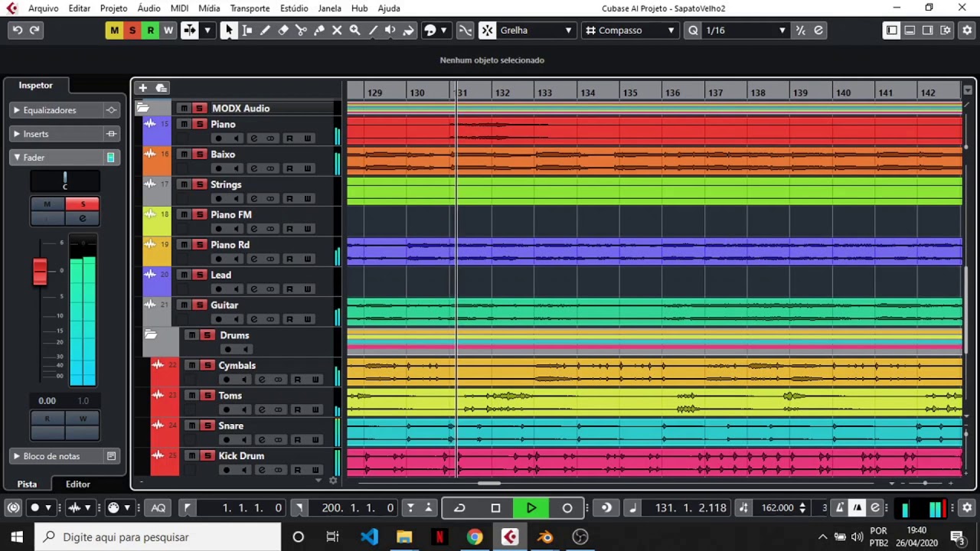Screen dimensions: 980x551
Task: Toggle global Mute state M button
Action: (x=114, y=31)
